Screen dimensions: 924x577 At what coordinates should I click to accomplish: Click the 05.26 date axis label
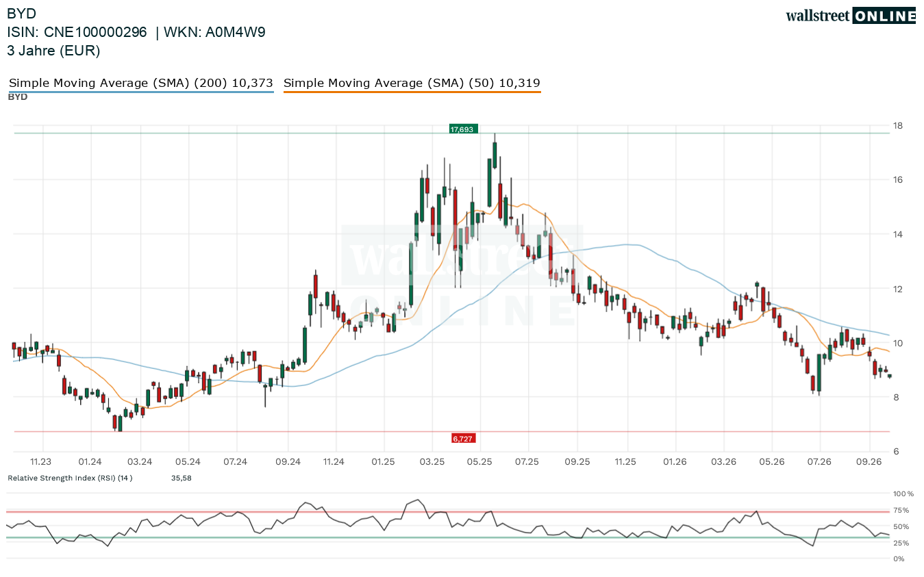[771, 462]
